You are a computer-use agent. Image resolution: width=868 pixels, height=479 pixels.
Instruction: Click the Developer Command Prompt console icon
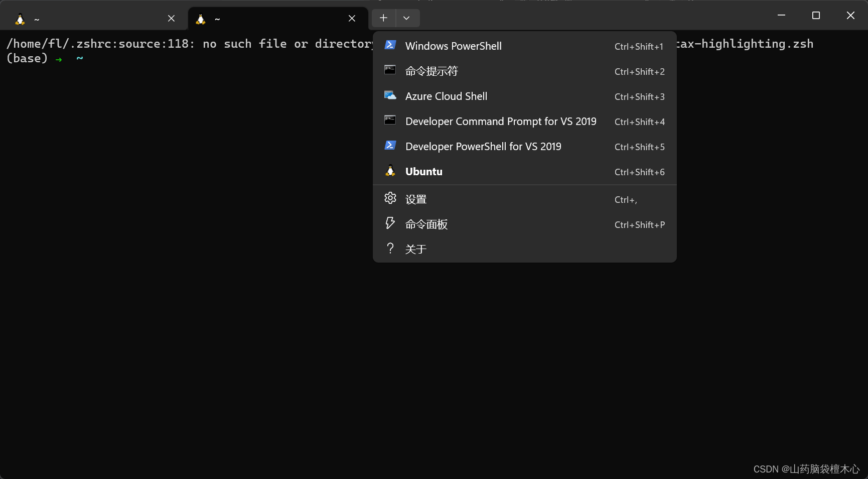(390, 120)
